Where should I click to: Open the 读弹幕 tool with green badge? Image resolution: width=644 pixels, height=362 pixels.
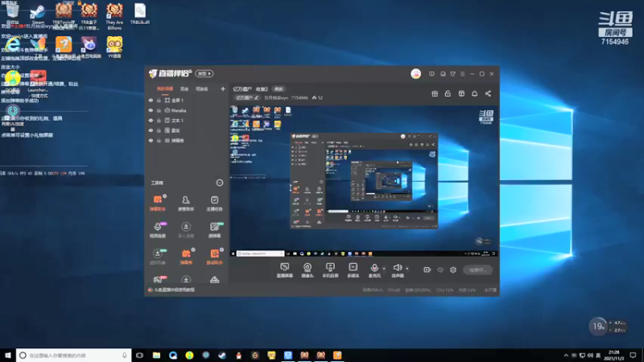point(214,229)
